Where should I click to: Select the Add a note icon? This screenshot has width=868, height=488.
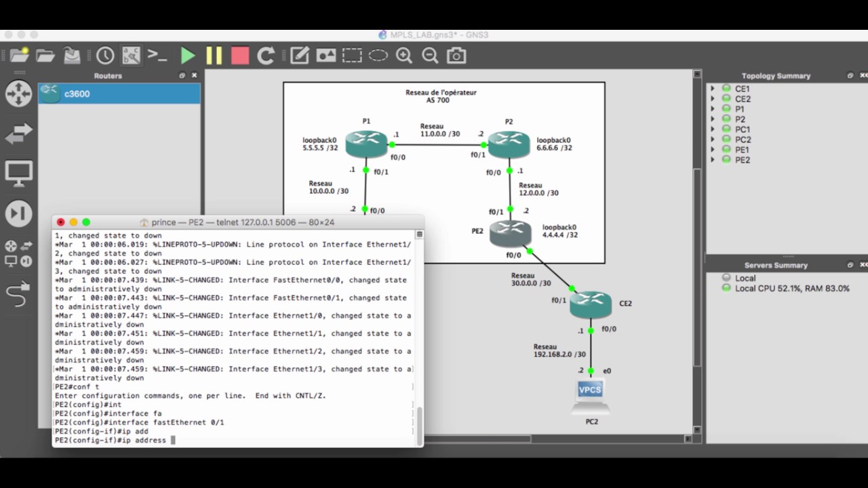tap(300, 56)
